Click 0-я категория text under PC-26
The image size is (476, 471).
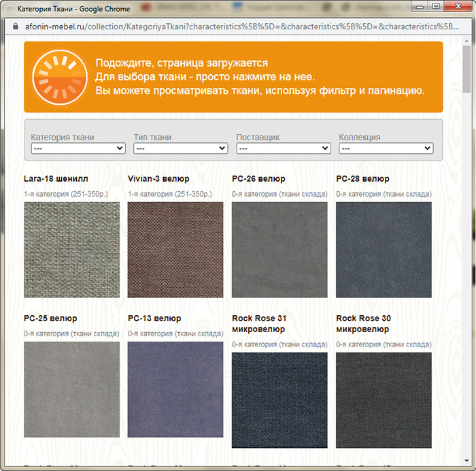pos(279,194)
